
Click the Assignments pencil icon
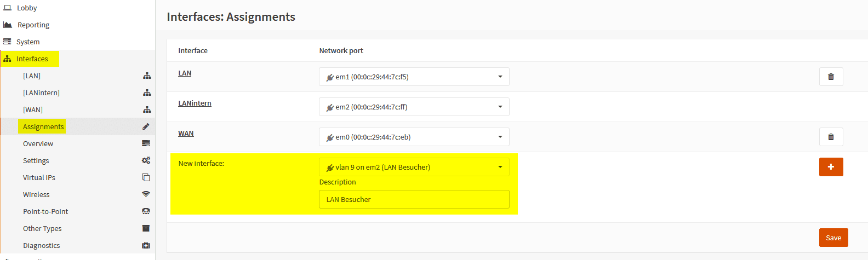click(x=146, y=126)
